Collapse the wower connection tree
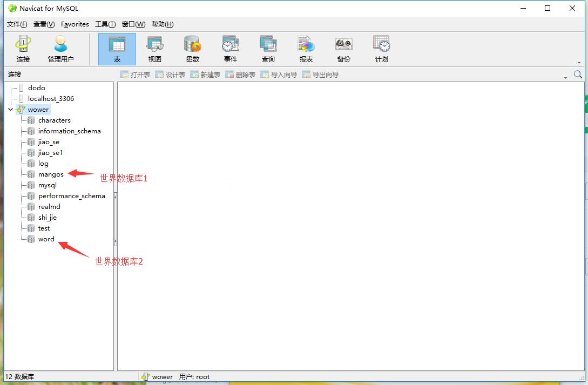 tap(10, 110)
